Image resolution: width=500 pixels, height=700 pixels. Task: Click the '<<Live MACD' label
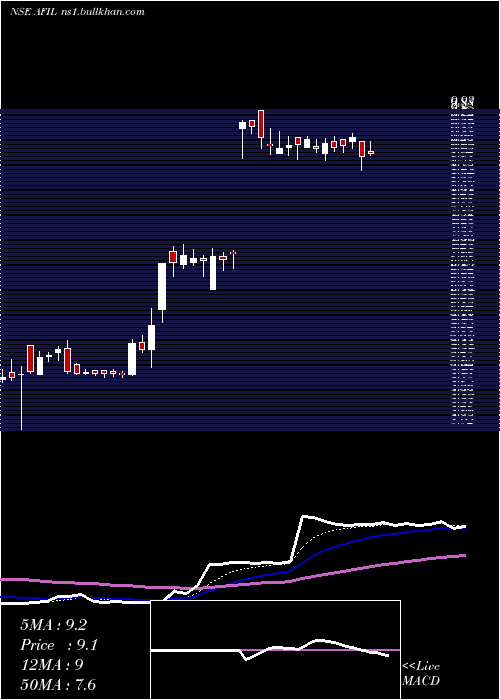click(x=421, y=674)
